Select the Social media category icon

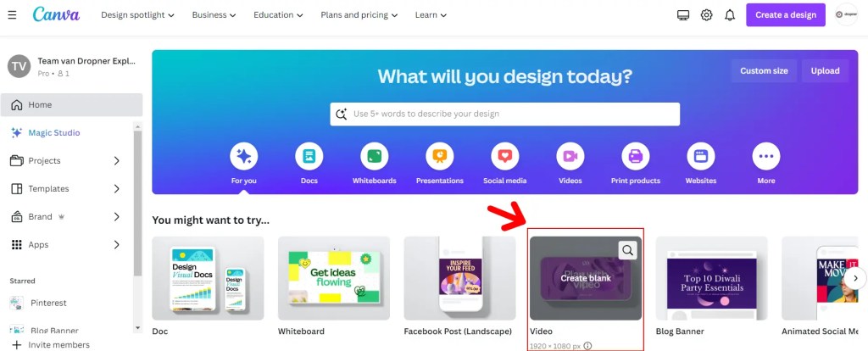(x=505, y=156)
